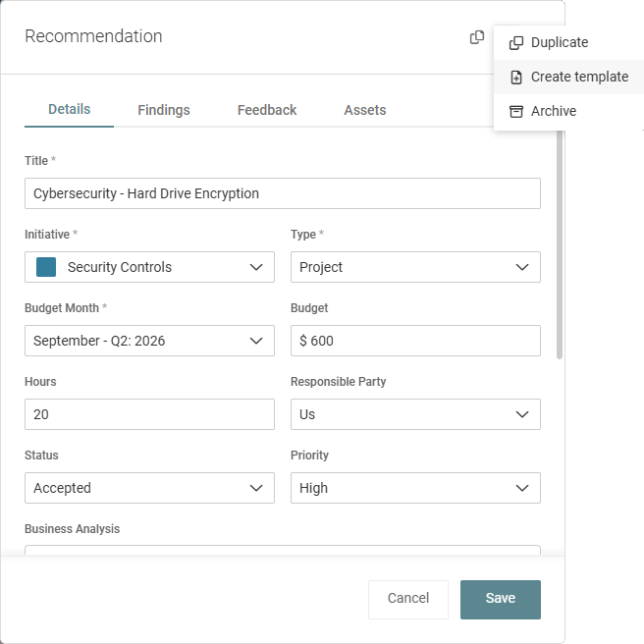Select the Details tab
Viewport: 644px width, 644px height.
coord(69,110)
